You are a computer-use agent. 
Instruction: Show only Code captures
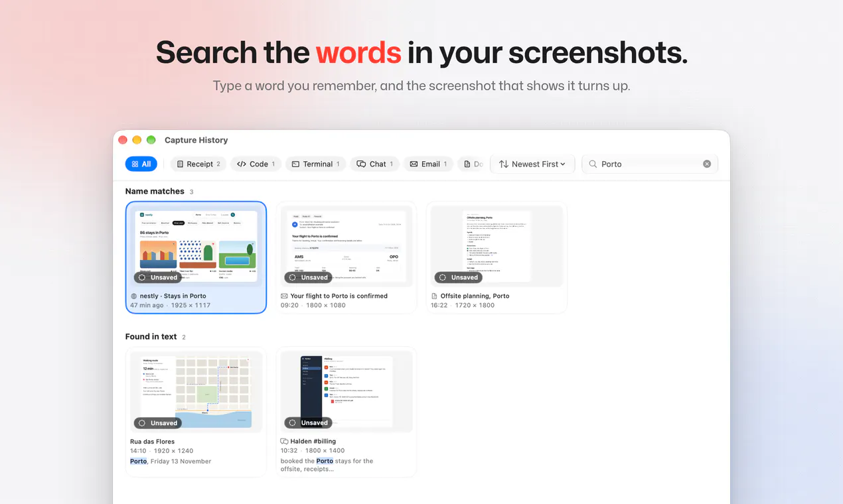click(256, 164)
